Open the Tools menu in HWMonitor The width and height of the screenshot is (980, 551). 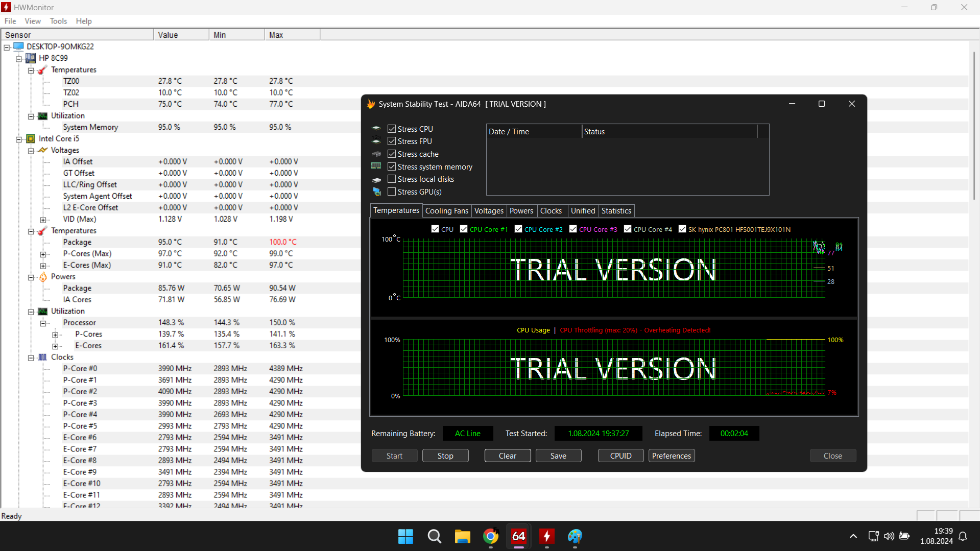coord(58,21)
